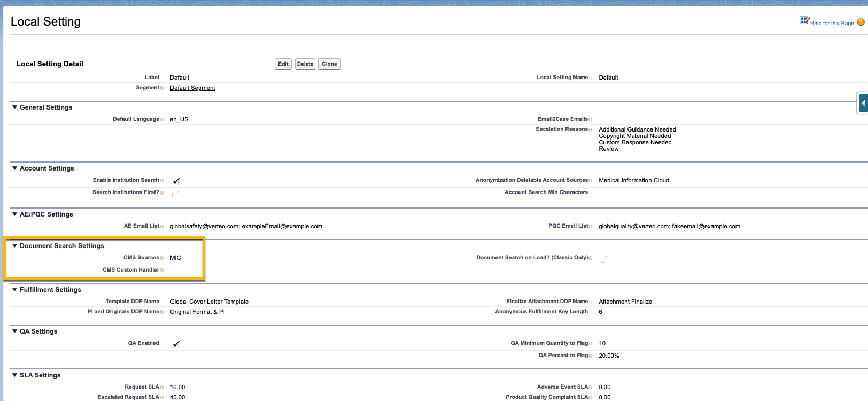Click the Clone button
The image size is (868, 401).
pyautogui.click(x=329, y=64)
